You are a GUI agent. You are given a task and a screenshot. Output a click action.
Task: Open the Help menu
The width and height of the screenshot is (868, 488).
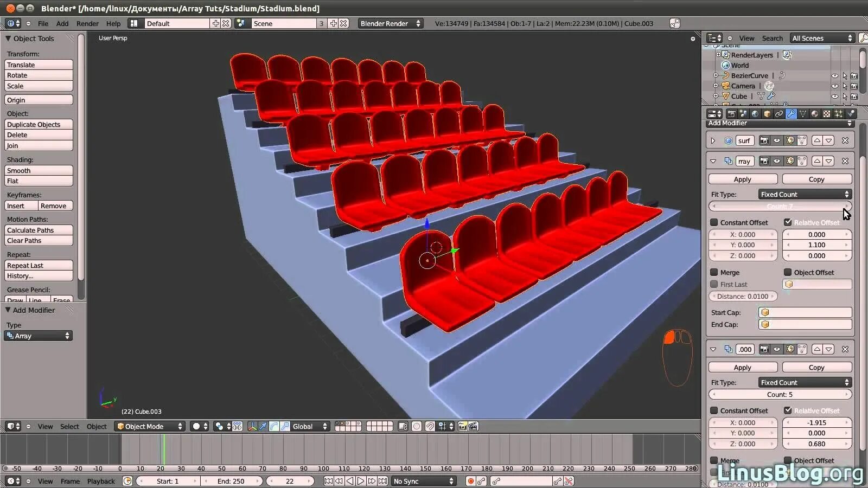113,23
